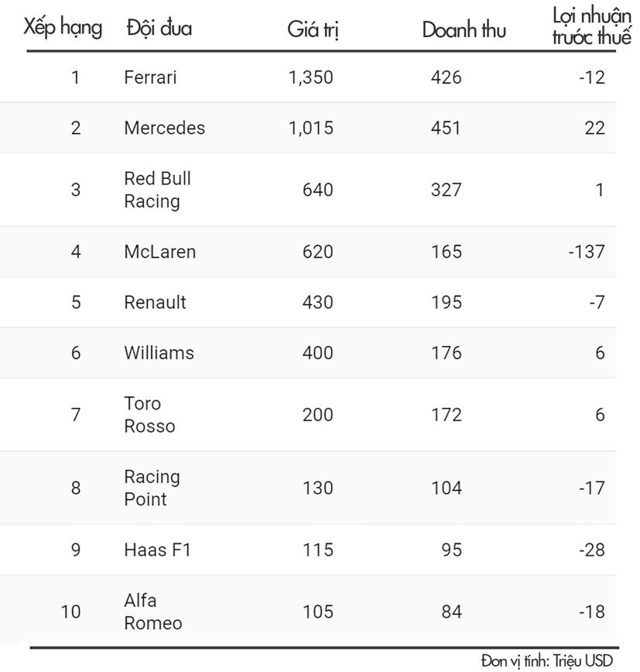Click the Toro Rosso cell
The width and height of the screenshot is (640, 672).
point(149,415)
